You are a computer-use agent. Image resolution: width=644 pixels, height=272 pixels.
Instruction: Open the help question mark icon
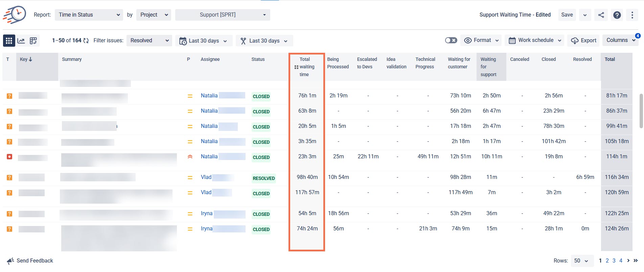[617, 15]
